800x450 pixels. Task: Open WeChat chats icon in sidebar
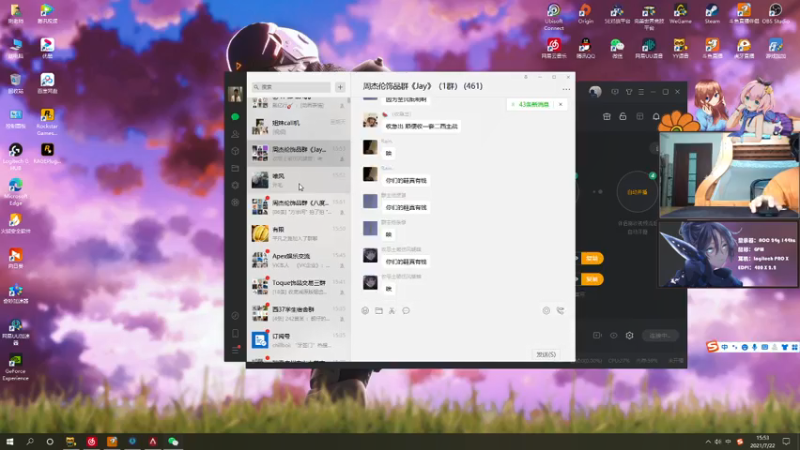click(x=235, y=117)
